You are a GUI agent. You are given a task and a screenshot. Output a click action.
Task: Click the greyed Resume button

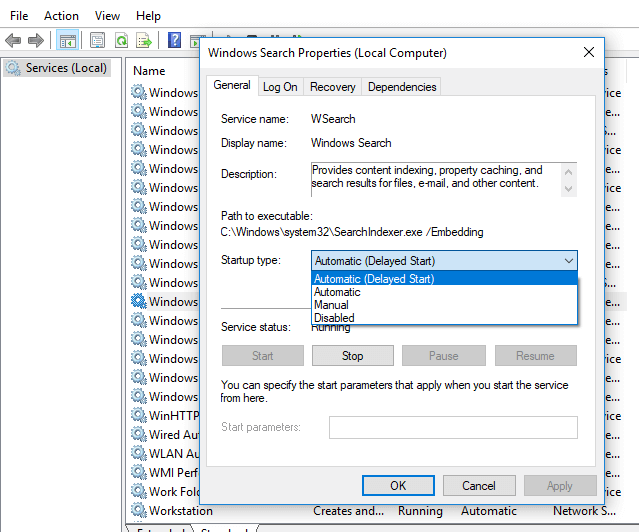click(x=535, y=356)
